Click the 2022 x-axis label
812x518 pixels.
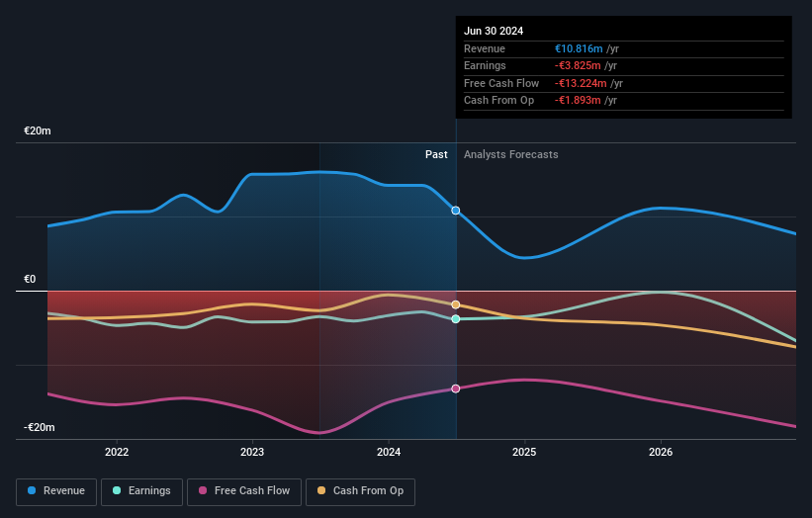[x=117, y=452]
